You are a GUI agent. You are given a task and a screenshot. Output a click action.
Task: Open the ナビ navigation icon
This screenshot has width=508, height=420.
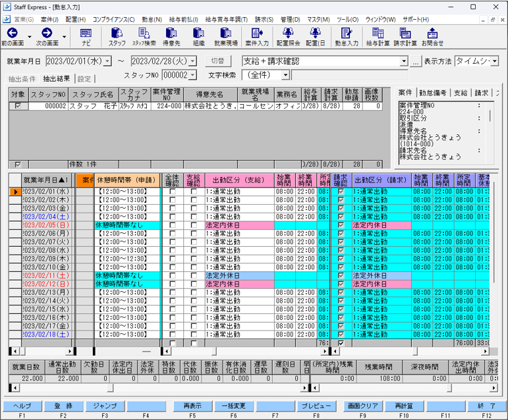[86, 33]
